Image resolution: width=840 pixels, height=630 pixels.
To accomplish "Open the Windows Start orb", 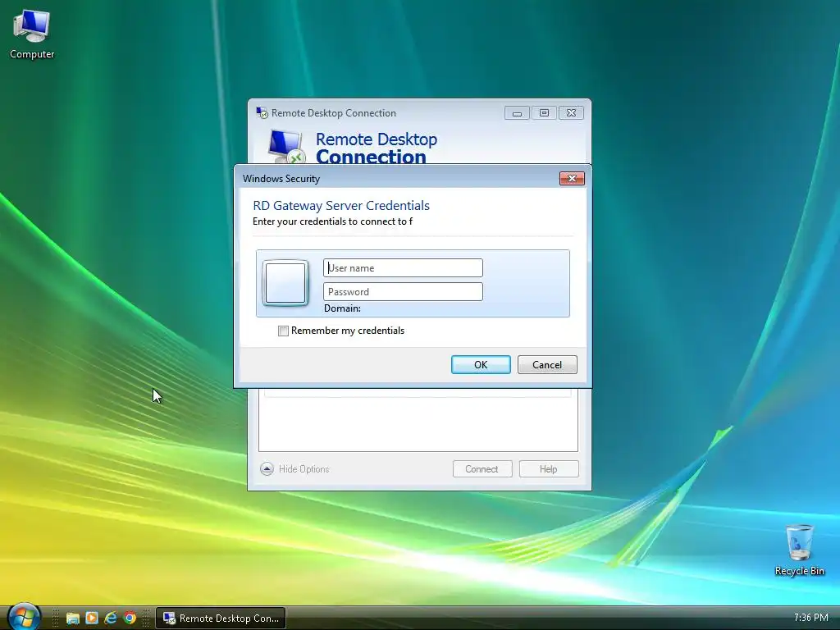I will (x=24, y=617).
